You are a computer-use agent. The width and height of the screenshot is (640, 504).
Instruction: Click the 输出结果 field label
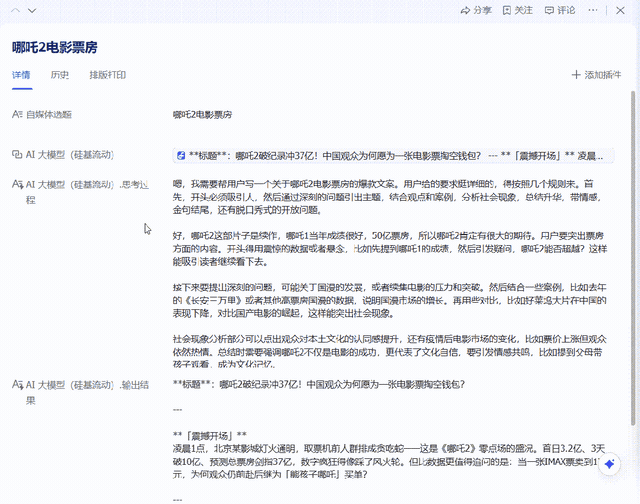(87, 392)
